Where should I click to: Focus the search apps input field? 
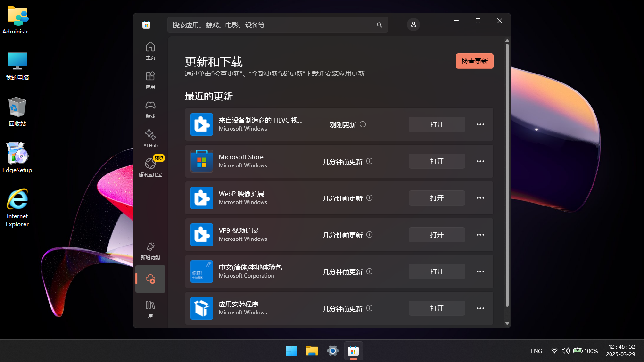[278, 25]
